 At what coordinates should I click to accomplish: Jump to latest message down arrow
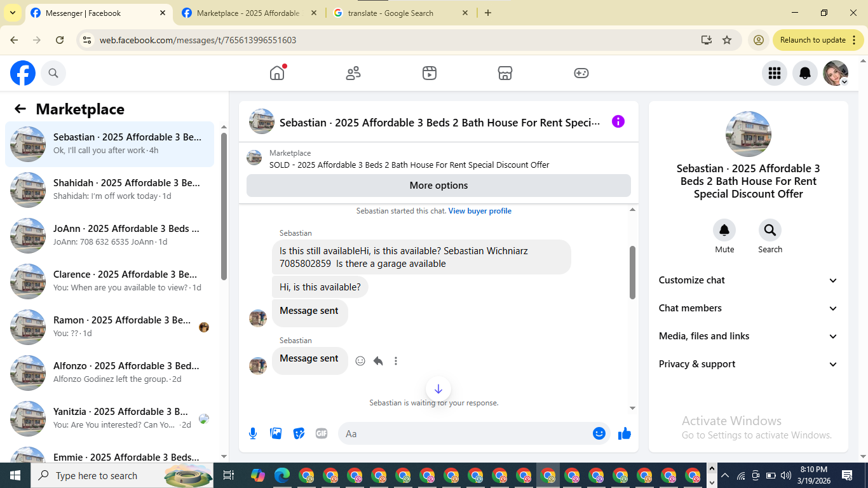438,389
